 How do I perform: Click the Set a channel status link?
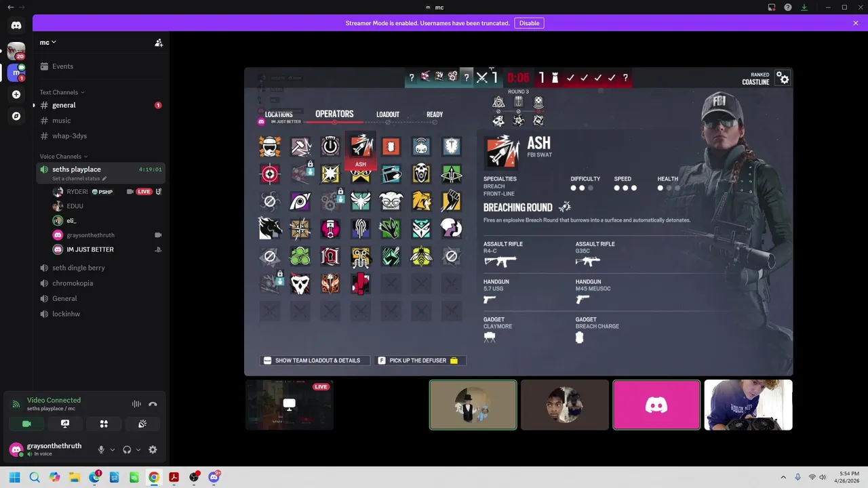click(x=76, y=179)
